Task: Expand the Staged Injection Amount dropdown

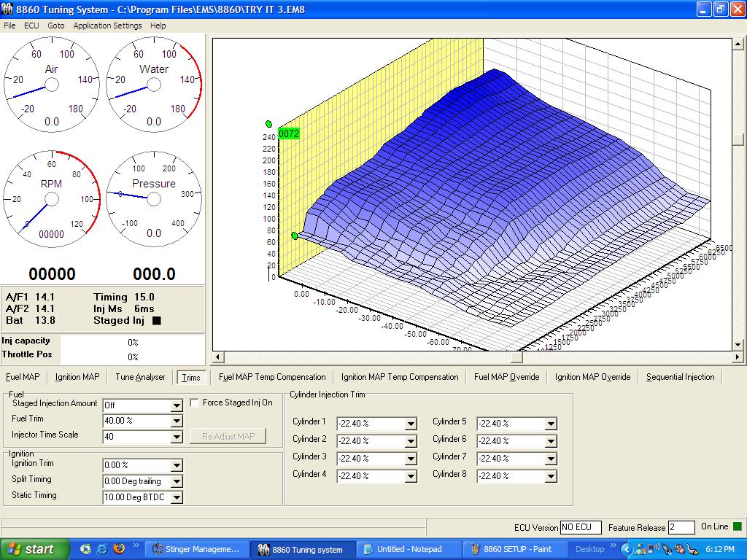Action: (x=176, y=405)
